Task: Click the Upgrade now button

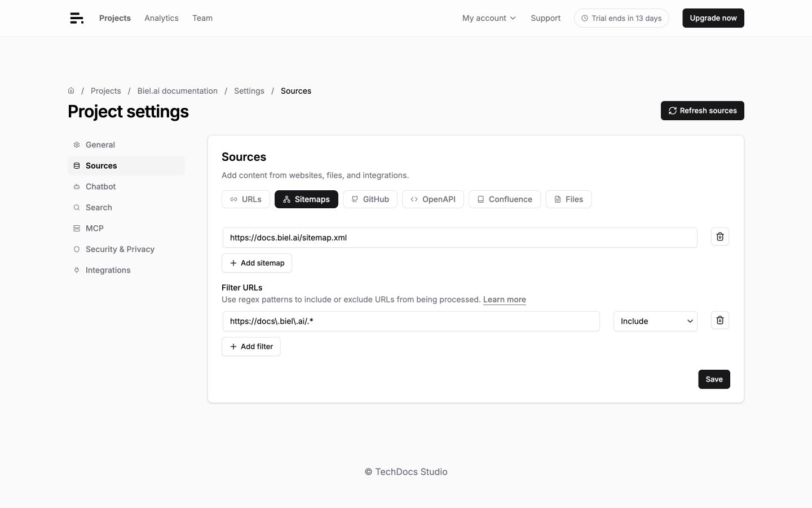Action: point(713,18)
